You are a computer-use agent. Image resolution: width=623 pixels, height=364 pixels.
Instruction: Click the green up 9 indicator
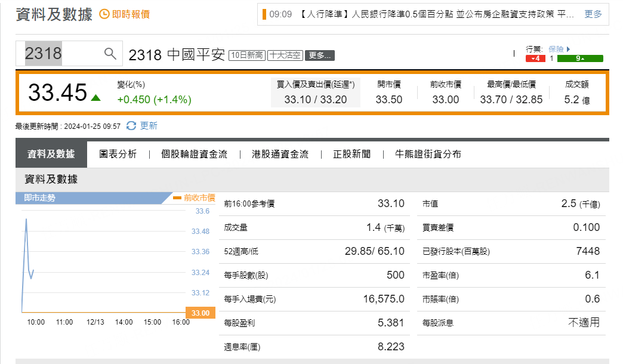pyautogui.click(x=580, y=58)
